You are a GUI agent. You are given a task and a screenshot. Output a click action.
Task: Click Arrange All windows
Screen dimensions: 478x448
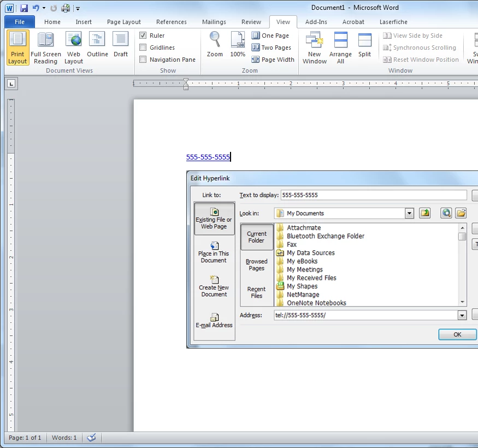point(340,48)
